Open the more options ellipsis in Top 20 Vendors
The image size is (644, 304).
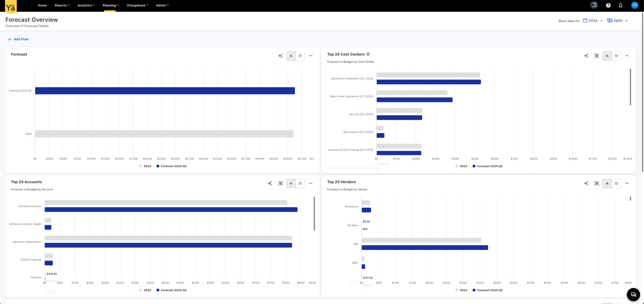click(x=627, y=184)
